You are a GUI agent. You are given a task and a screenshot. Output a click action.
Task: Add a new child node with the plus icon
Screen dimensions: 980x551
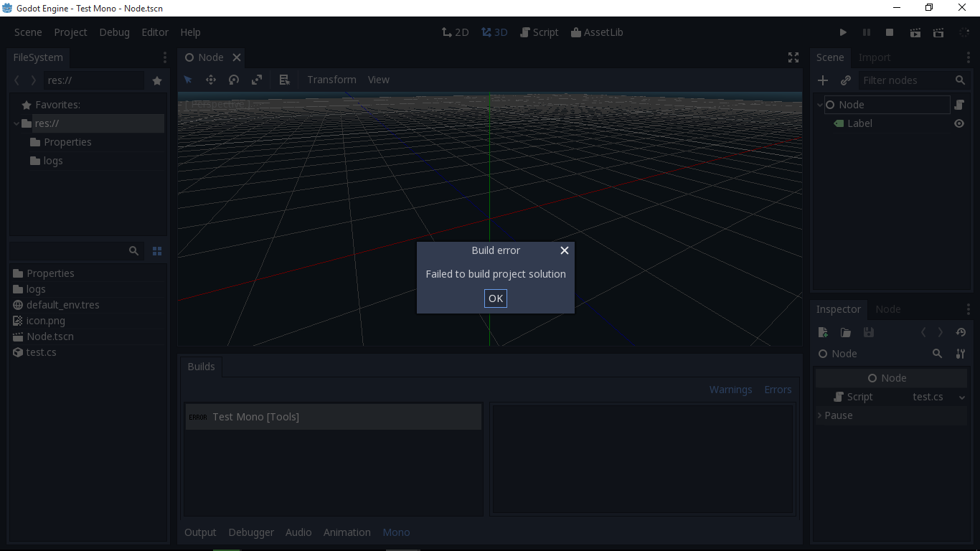click(822, 80)
